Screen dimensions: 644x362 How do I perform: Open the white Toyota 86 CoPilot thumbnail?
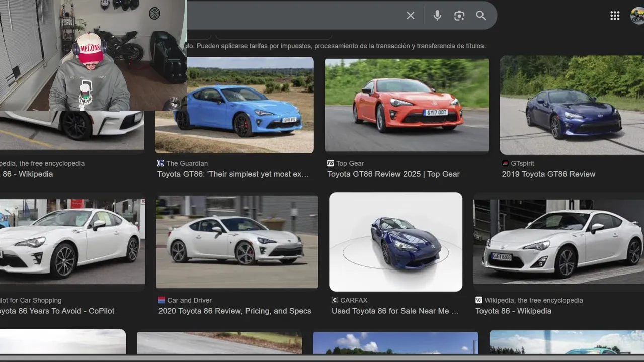[x=72, y=242]
